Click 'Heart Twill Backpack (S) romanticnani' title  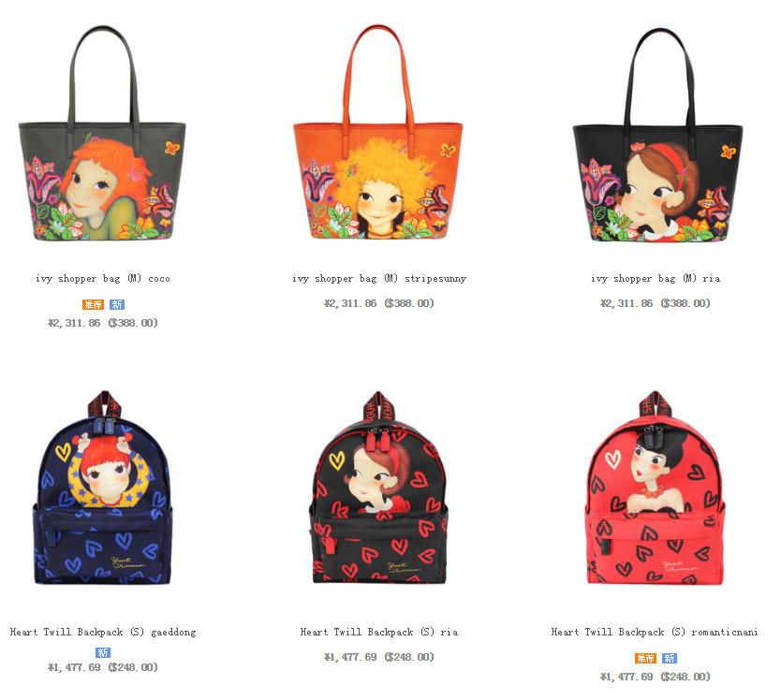click(655, 633)
